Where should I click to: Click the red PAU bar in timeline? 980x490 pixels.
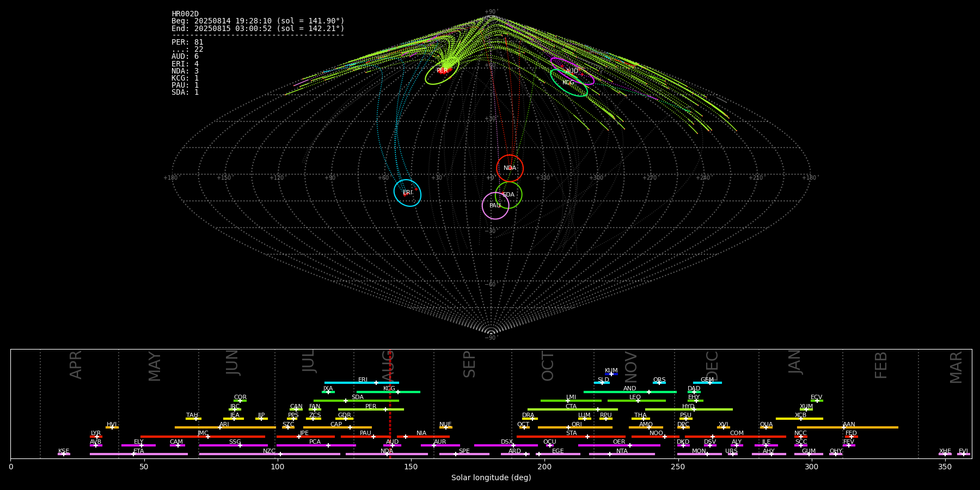366,437
